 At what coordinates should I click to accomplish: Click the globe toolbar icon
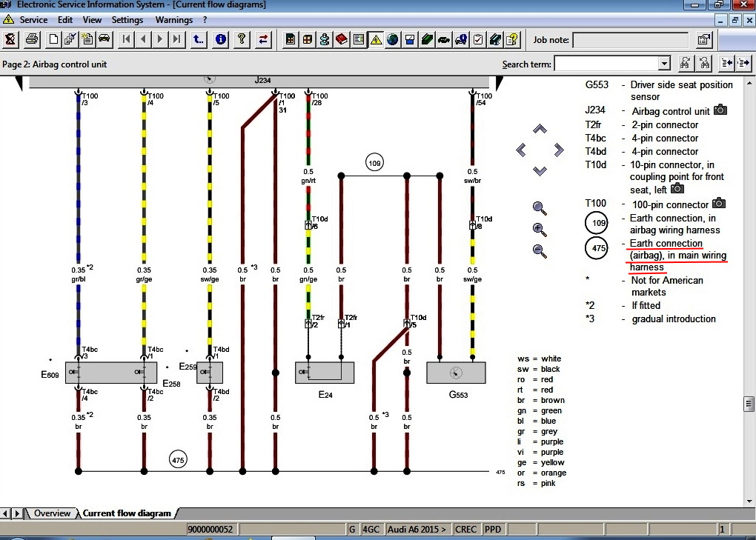tap(393, 39)
